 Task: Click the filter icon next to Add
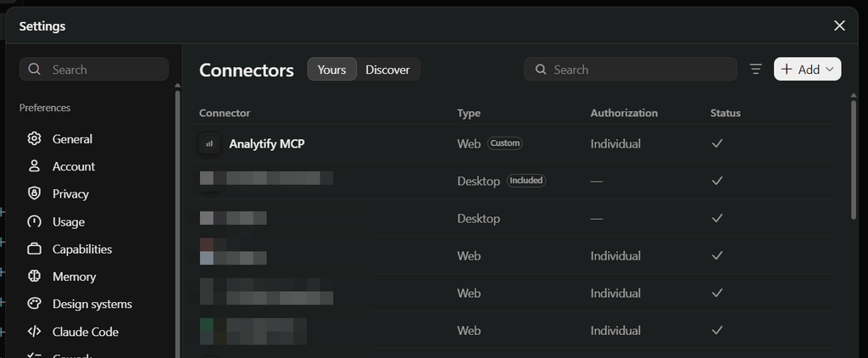click(x=755, y=70)
